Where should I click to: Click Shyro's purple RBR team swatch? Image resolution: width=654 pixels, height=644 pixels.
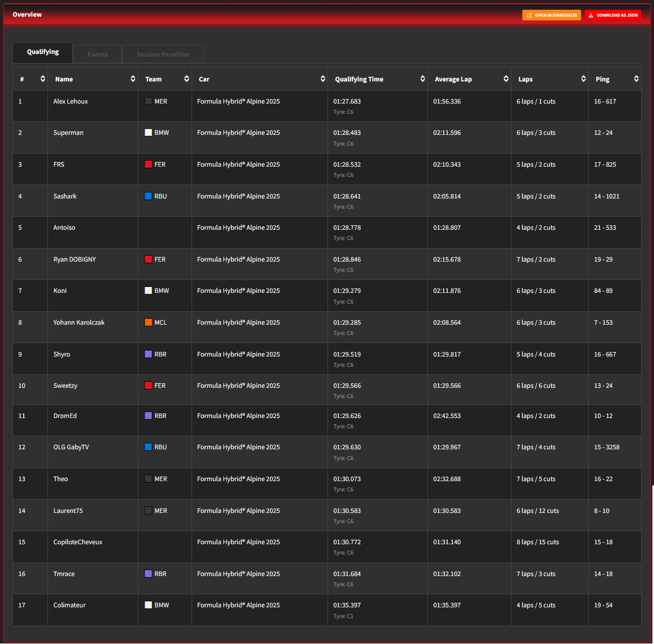pyautogui.click(x=148, y=354)
